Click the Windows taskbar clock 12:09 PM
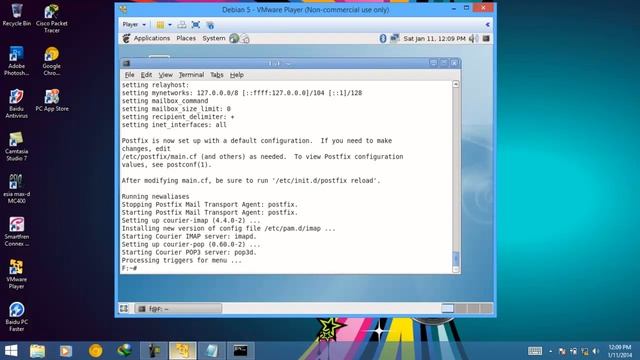640x360 pixels. 620,351
